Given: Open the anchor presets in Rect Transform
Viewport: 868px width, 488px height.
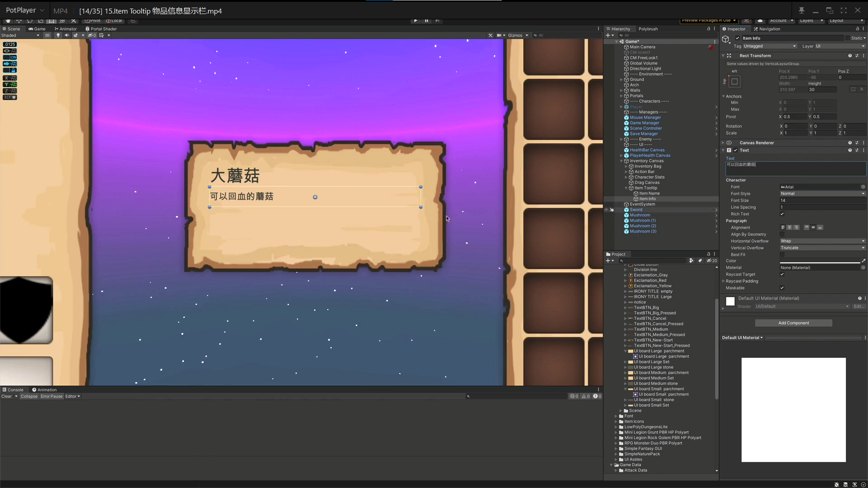Looking at the screenshot, I should pos(734,81).
